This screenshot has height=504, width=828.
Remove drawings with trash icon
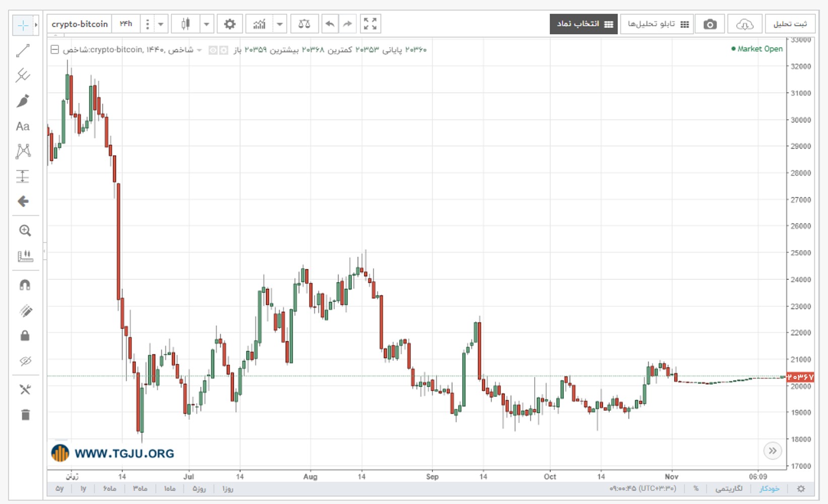[x=25, y=415]
